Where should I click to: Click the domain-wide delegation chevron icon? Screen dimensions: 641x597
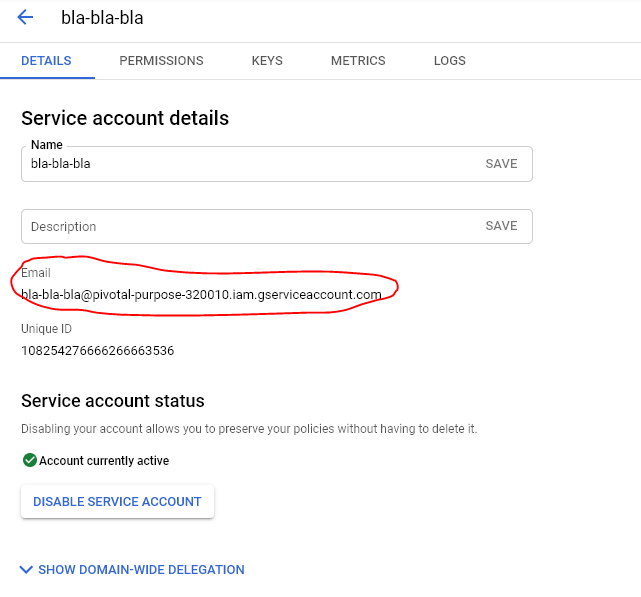tap(26, 570)
